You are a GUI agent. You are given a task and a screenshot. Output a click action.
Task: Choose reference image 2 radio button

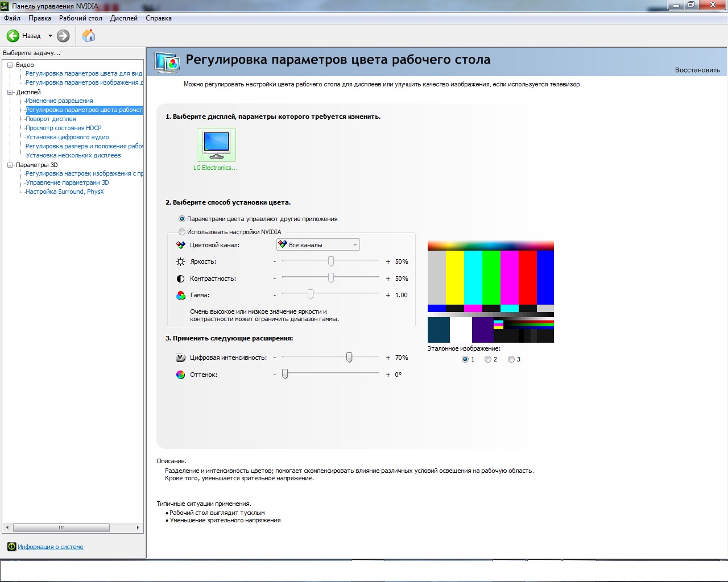[488, 359]
